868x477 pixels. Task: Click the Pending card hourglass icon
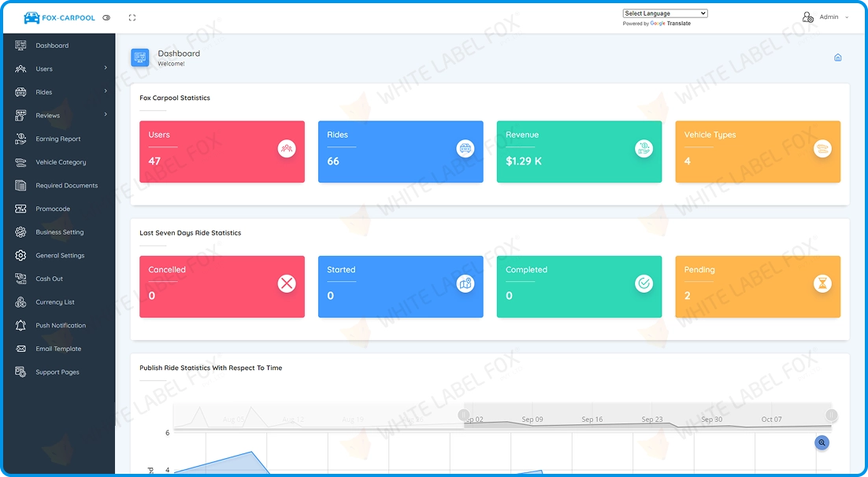pyautogui.click(x=822, y=284)
